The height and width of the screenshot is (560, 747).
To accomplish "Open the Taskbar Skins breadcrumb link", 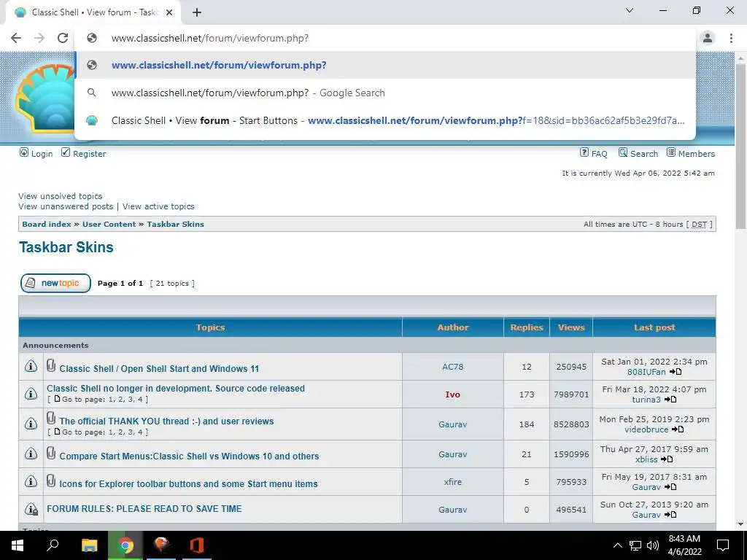I will [x=175, y=225].
